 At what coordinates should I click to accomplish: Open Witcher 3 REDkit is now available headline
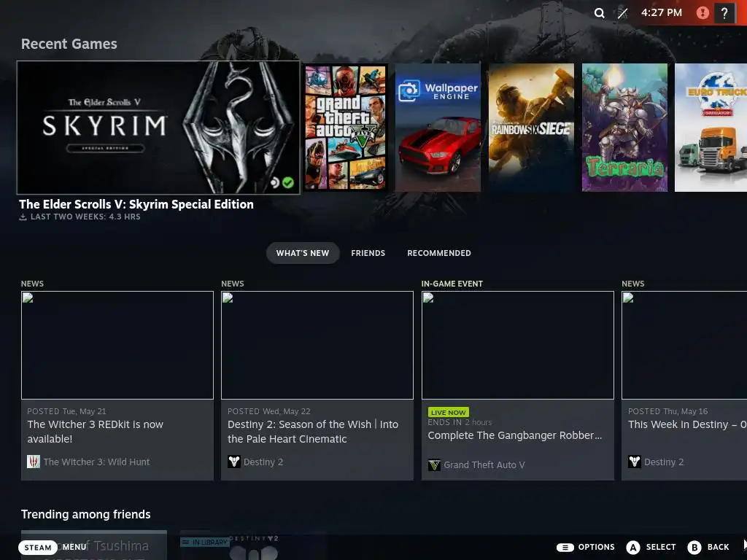click(96, 432)
